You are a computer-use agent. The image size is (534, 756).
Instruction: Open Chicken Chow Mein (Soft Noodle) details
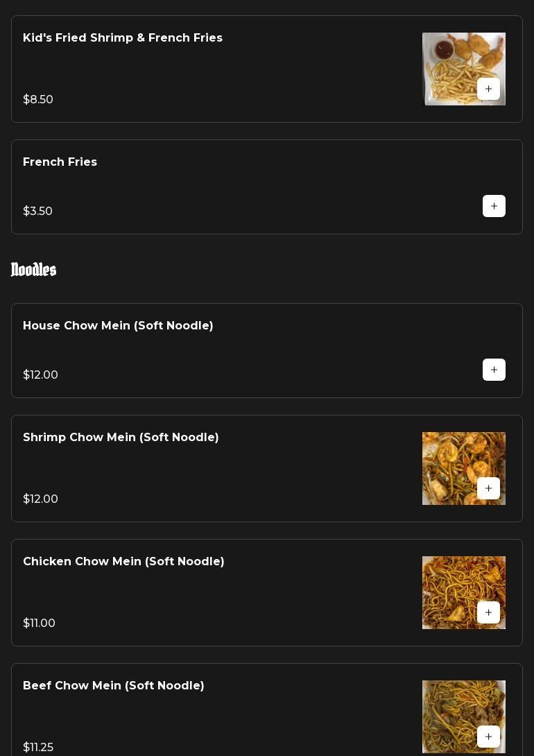pos(123,562)
